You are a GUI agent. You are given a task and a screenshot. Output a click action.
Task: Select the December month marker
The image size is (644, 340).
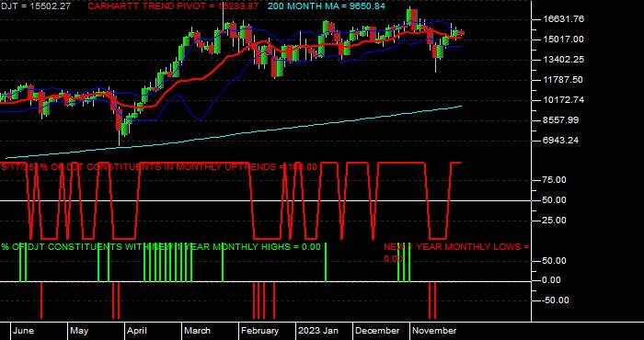click(377, 331)
